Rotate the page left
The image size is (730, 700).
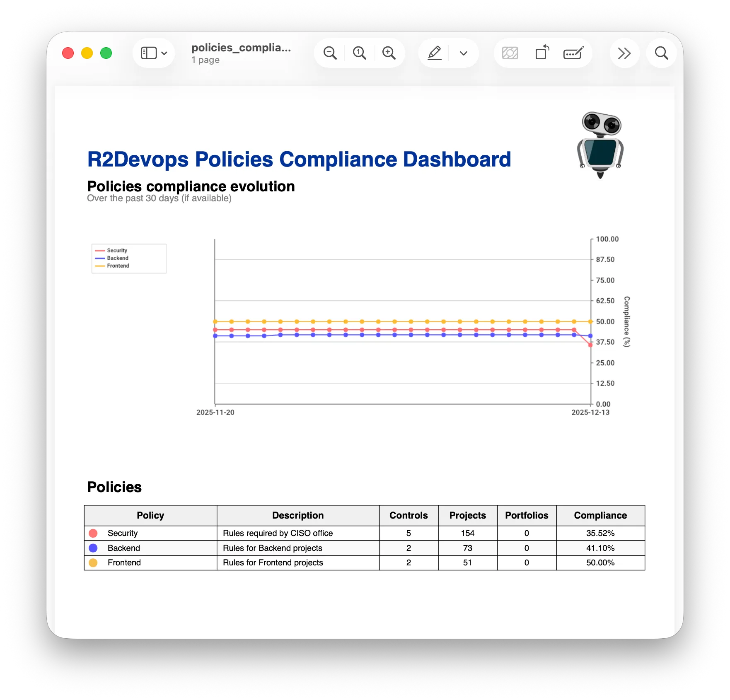542,53
